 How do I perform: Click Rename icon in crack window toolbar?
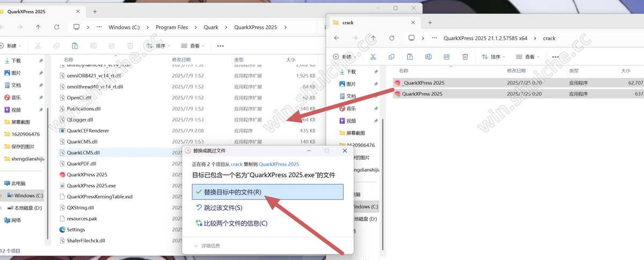pyautogui.click(x=428, y=56)
